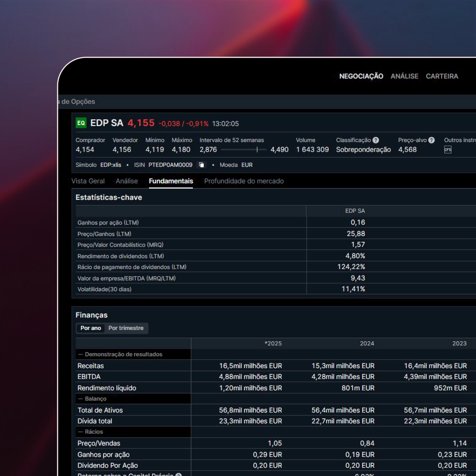Switch to the Análise instrument tab
476x476 pixels.
click(127, 181)
